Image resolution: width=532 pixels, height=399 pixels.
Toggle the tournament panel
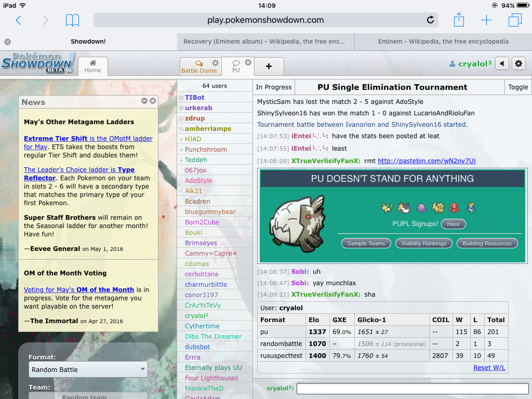tap(517, 87)
